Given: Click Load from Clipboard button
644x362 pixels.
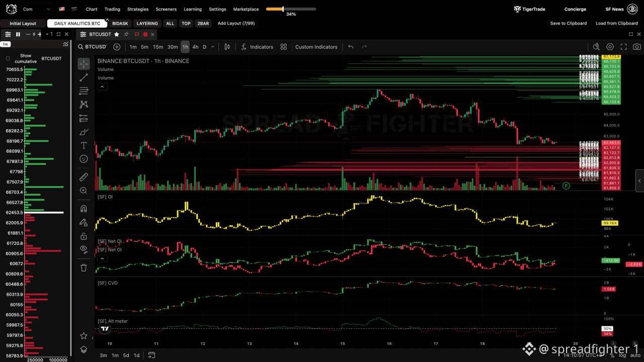Looking at the screenshot, I should coord(617,23).
